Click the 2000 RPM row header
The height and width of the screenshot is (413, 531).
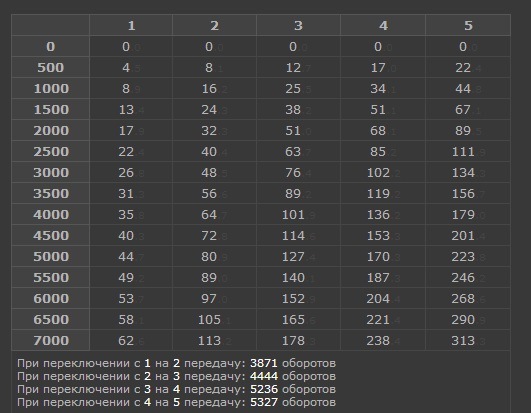click(x=50, y=130)
